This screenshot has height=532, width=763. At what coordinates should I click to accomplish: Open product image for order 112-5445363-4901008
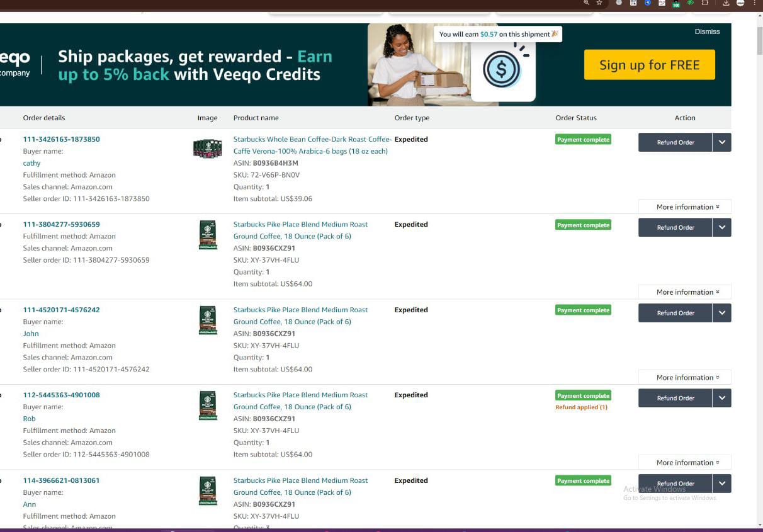click(208, 405)
